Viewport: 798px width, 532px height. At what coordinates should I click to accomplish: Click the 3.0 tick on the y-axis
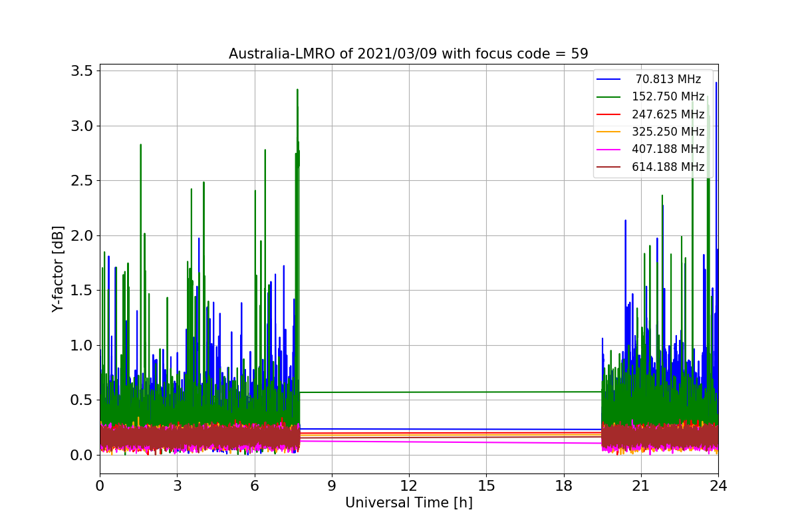click(x=81, y=126)
